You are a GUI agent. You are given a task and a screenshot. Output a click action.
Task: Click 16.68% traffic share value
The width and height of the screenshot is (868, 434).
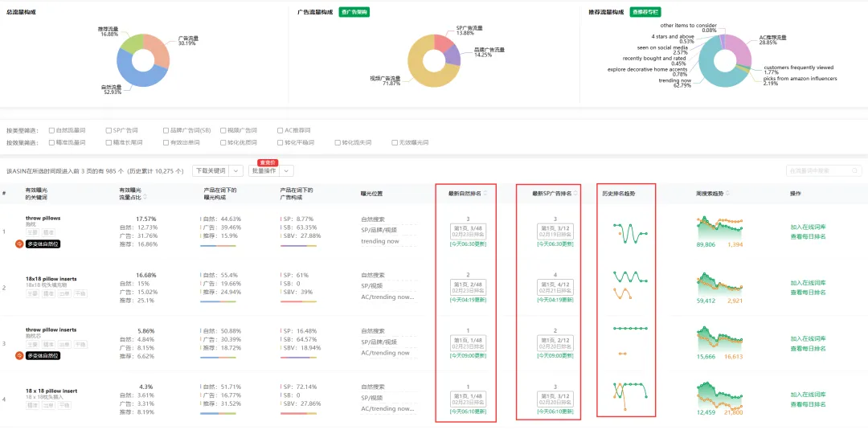pos(146,275)
